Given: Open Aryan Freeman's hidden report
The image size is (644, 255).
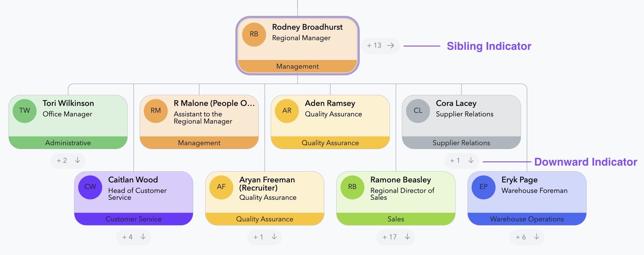Looking at the screenshot, I should click(x=264, y=237).
